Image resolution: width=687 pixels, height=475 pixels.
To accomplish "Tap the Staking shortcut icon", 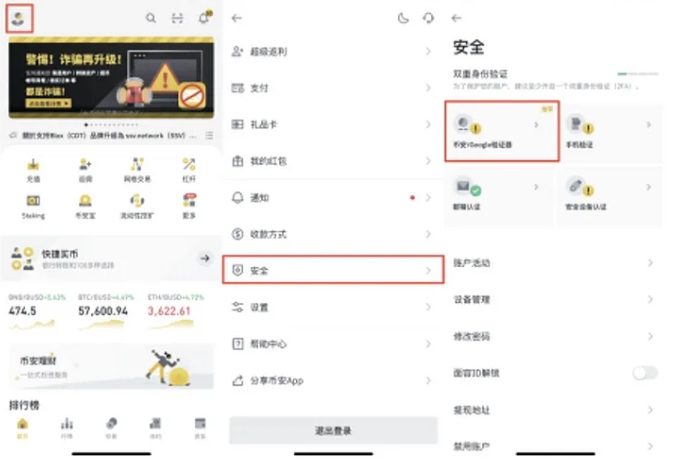I will point(33,206).
